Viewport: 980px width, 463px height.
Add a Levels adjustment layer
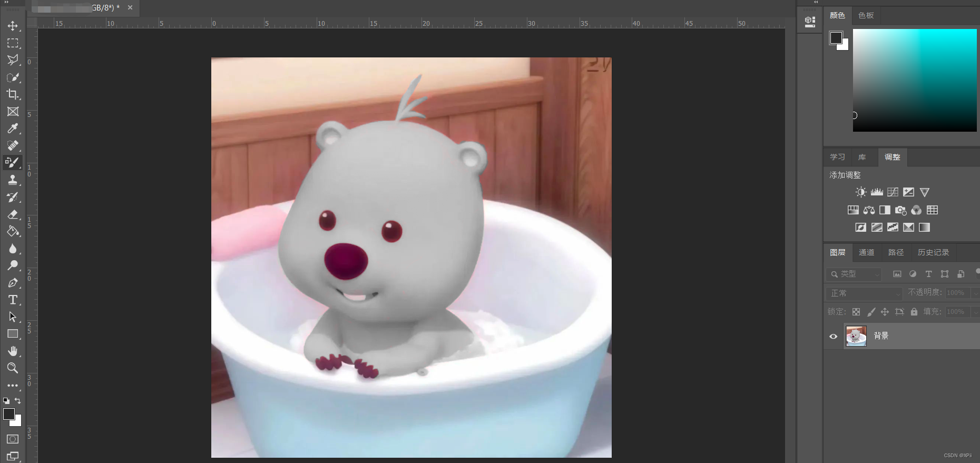pyautogui.click(x=877, y=192)
